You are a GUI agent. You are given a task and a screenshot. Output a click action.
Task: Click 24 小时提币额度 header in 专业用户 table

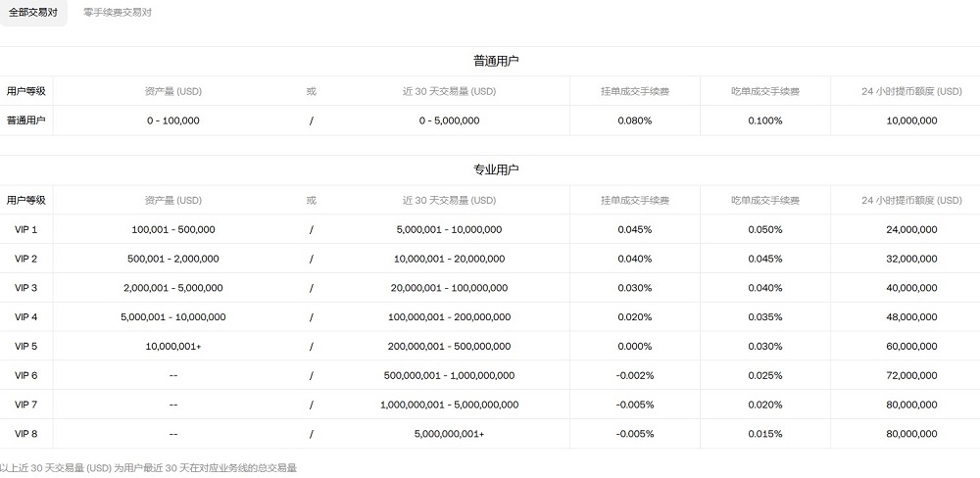[911, 200]
